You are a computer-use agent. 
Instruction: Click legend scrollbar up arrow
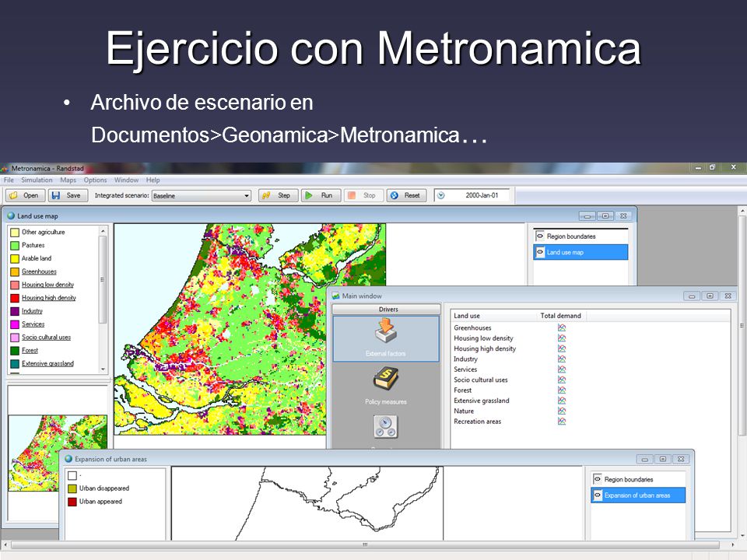[103, 230]
